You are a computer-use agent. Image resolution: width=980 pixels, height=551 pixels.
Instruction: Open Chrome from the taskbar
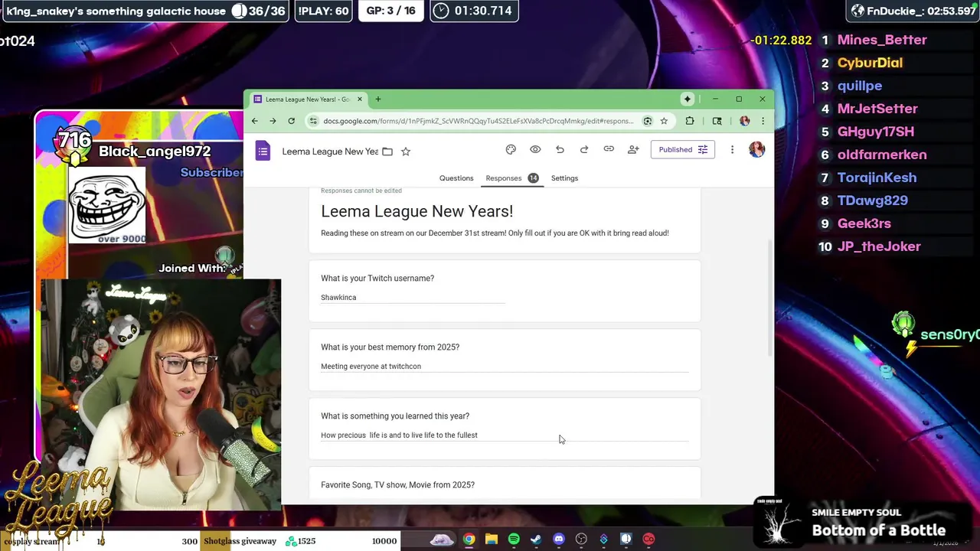tap(469, 540)
